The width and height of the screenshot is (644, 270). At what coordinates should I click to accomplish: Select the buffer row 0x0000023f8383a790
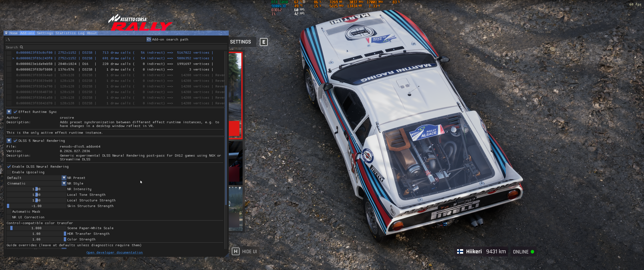[x=120, y=86]
